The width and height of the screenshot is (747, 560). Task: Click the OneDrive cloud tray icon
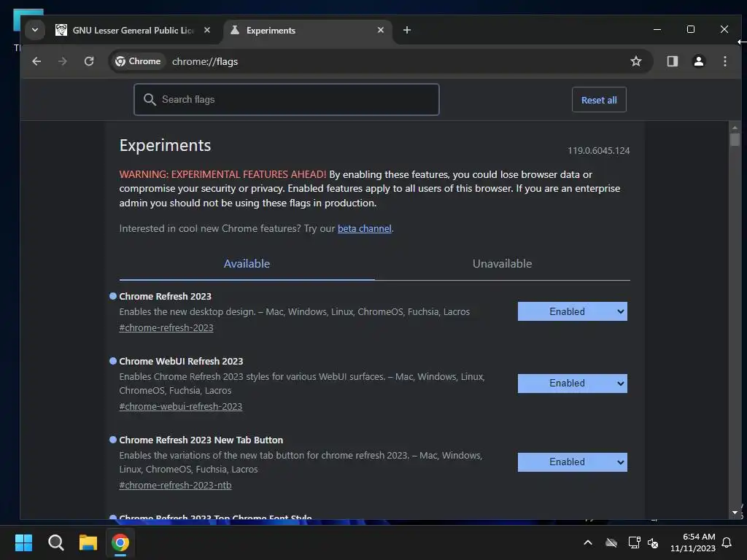(x=611, y=542)
